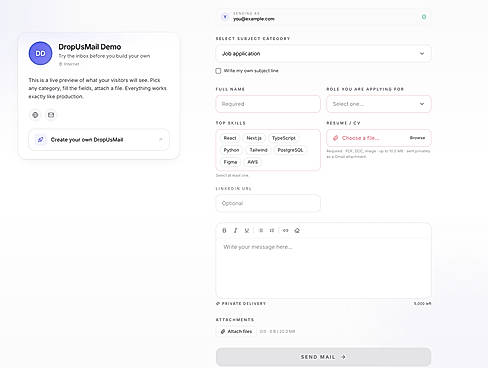
Task: Expand 'Create your own DropUsMail'
Action: (x=99, y=140)
